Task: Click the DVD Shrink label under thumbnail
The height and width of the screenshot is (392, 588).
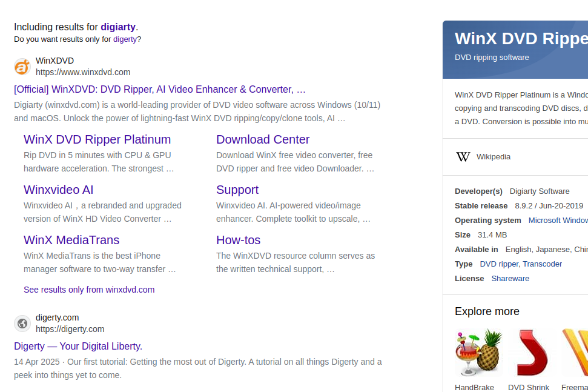Action: (529, 388)
